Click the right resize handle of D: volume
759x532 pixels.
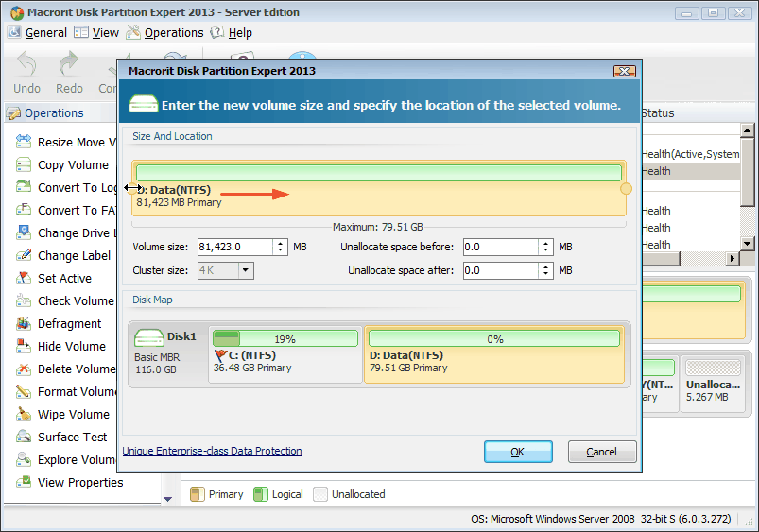[626, 188]
